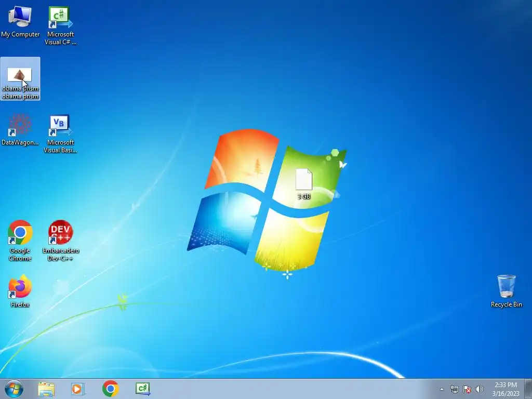This screenshot has height=399, width=532.
Task: Show hidden system tray icons
Action: pyautogui.click(x=442, y=389)
